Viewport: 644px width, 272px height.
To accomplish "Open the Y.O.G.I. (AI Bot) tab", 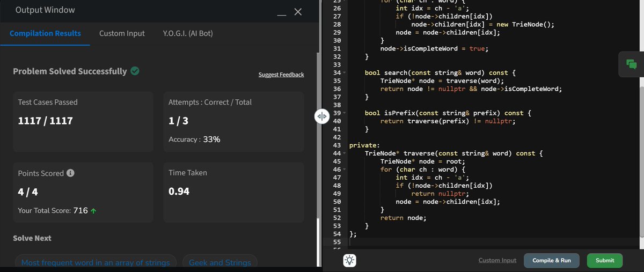I will point(188,33).
